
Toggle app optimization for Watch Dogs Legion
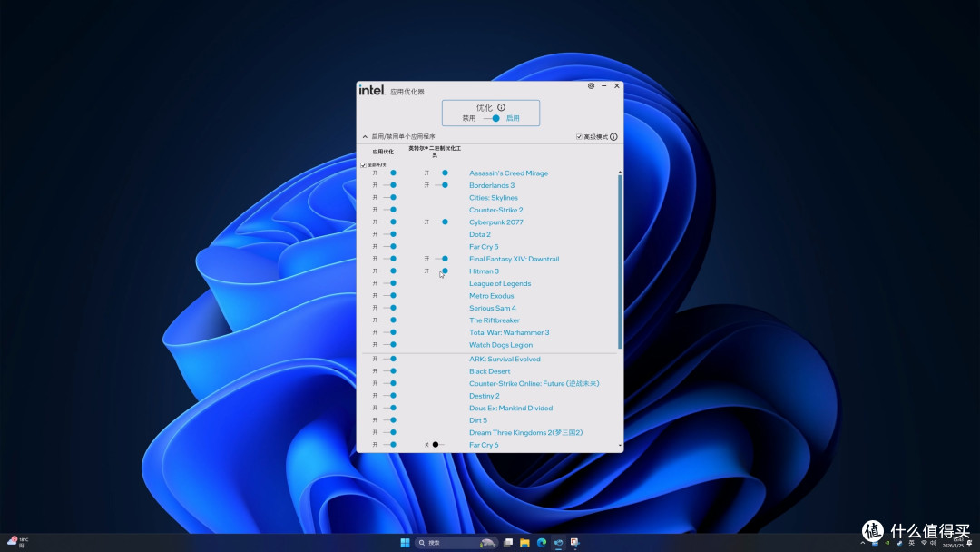[x=389, y=344]
